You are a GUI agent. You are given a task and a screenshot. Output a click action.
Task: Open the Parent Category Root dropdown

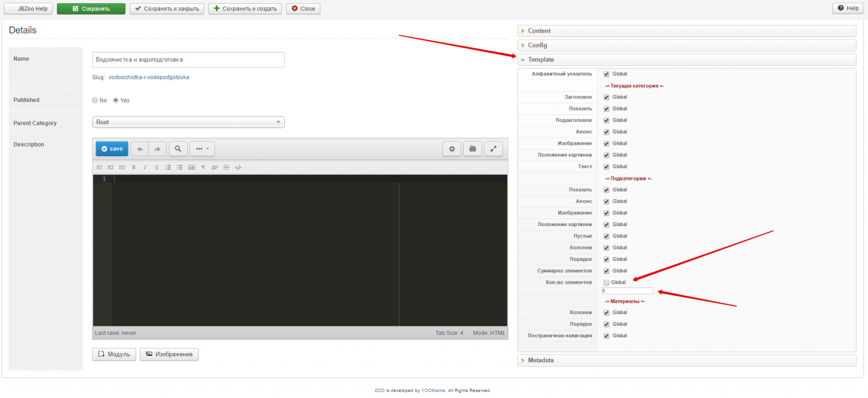[188, 122]
